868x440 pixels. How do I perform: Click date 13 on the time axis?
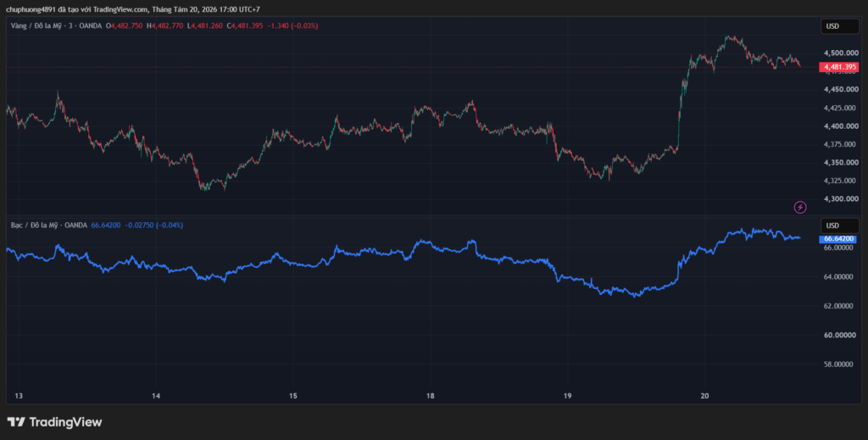(19, 396)
